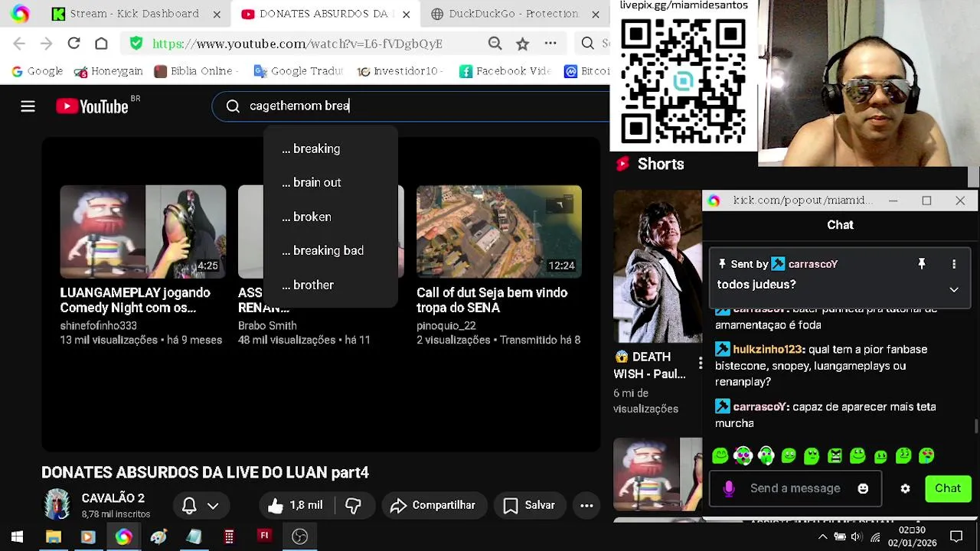980x551 pixels.
Task: Open the address bar three-dot menu
Action: point(550,44)
